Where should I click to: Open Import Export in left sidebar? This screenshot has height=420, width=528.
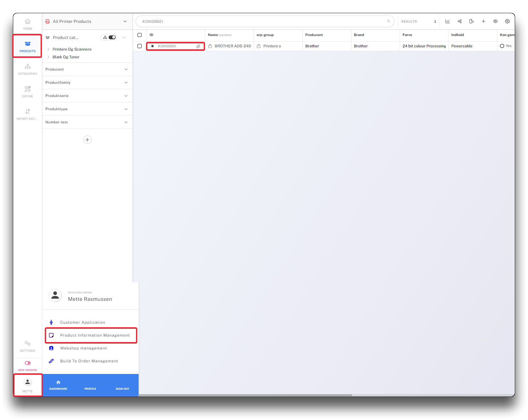(28, 114)
